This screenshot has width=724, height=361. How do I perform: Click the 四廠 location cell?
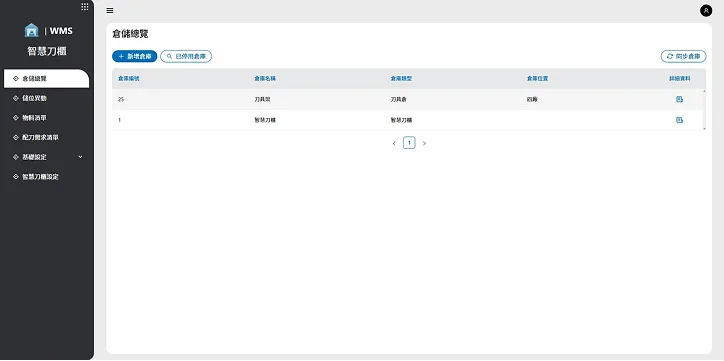point(532,100)
